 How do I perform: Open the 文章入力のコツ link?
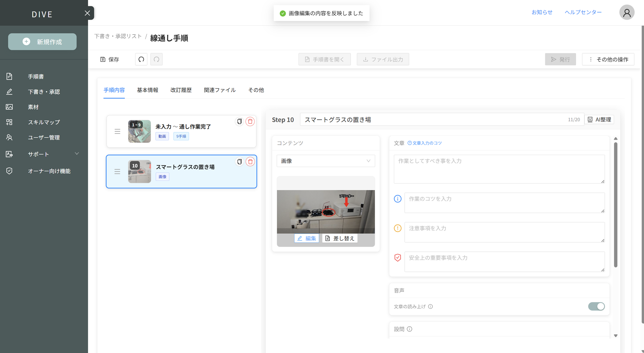pos(425,143)
